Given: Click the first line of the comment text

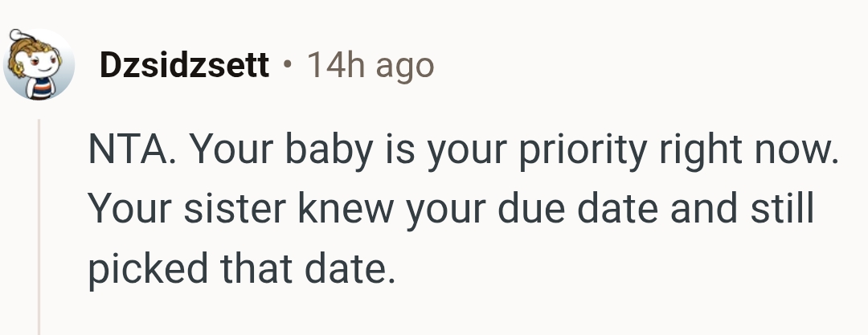Looking at the screenshot, I should (x=462, y=151).
